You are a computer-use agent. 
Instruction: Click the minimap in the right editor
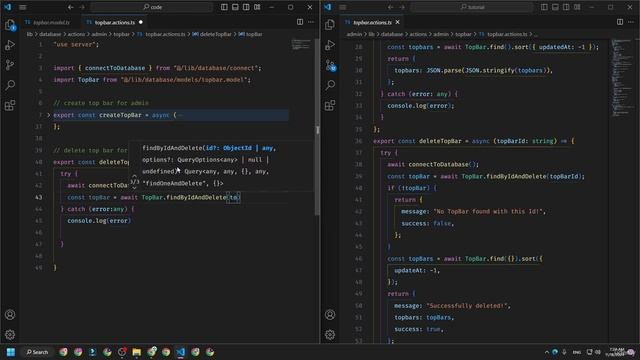[622, 78]
